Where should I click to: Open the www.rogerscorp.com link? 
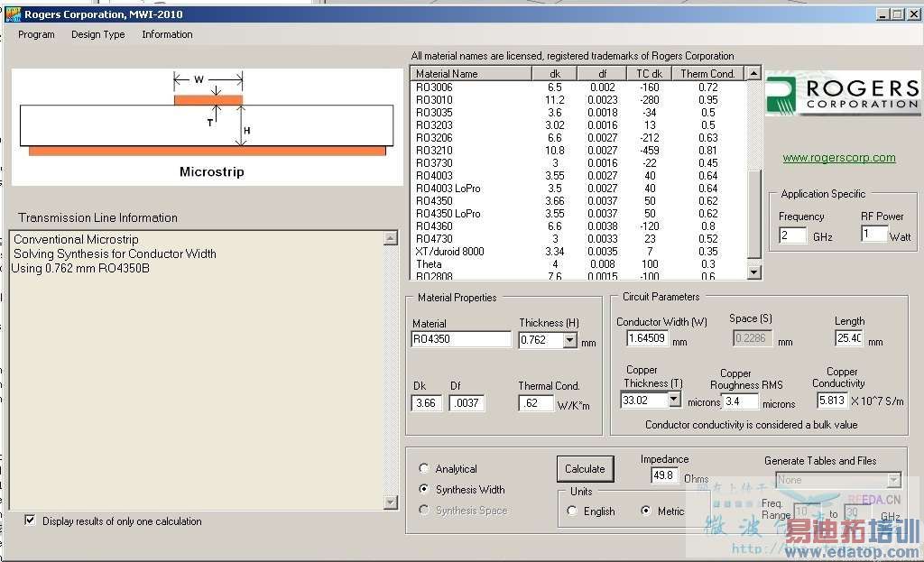click(x=839, y=157)
